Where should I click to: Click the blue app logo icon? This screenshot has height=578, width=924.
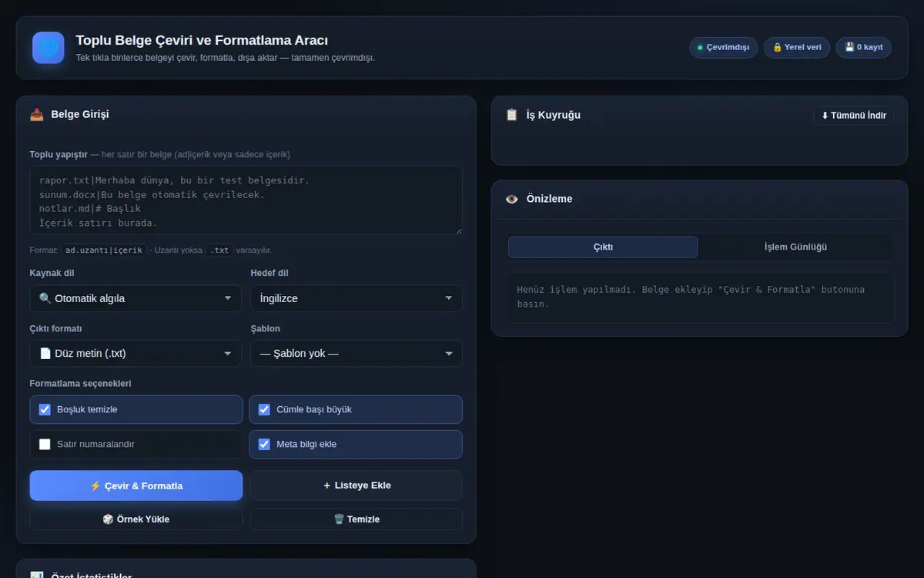(x=49, y=48)
